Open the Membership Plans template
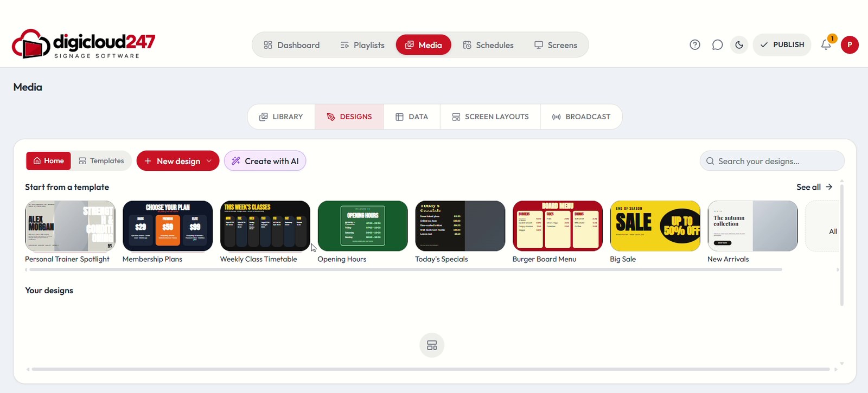This screenshot has height=393, width=868. (x=168, y=226)
